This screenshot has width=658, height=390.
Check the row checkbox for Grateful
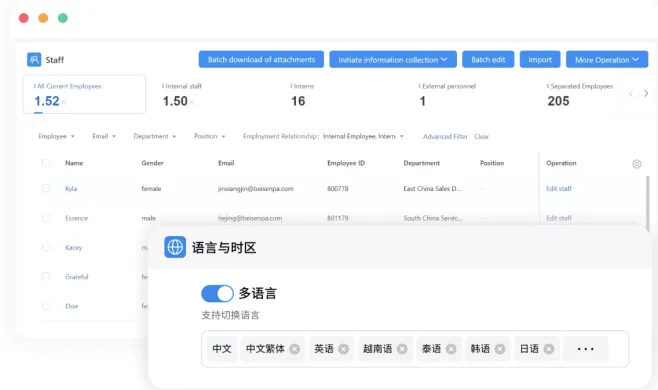46,276
